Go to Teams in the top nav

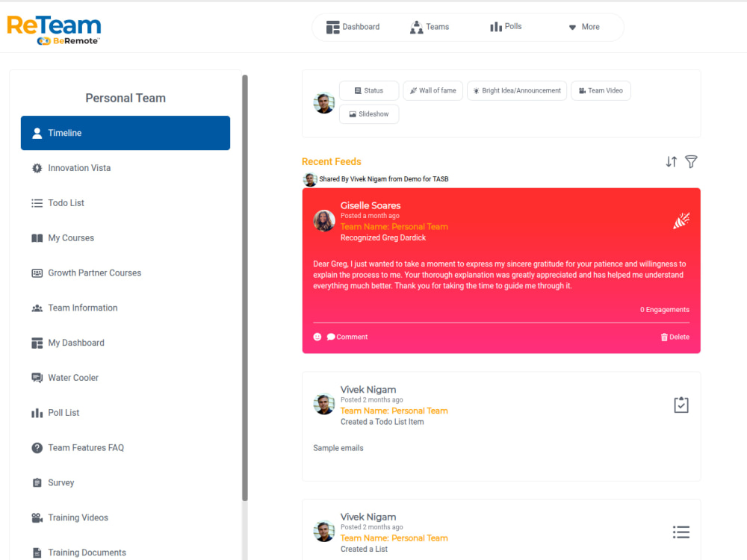pyautogui.click(x=430, y=27)
